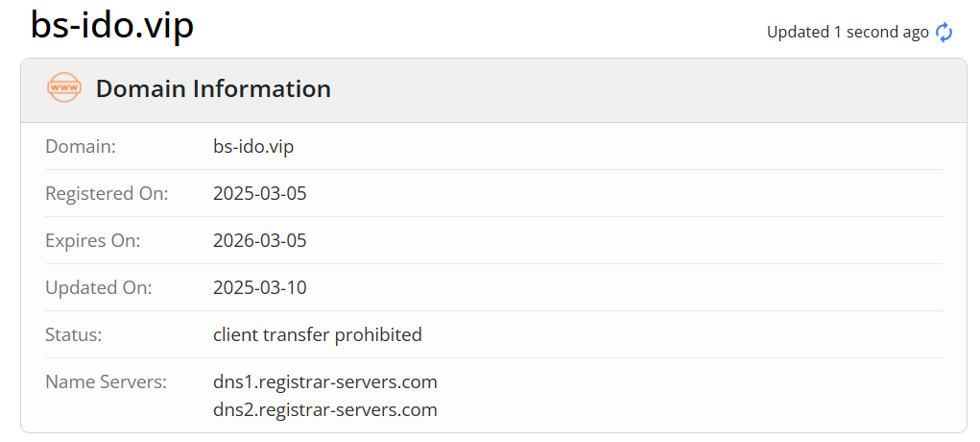Click the updated date 2025-03-10
This screenshot has width=980, height=442.
click(x=260, y=288)
